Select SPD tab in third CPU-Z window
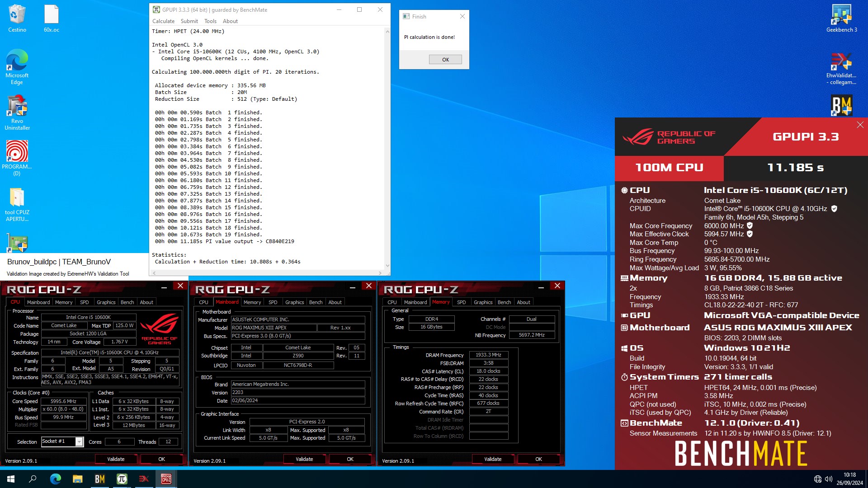The height and width of the screenshot is (488, 868). pos(461,302)
